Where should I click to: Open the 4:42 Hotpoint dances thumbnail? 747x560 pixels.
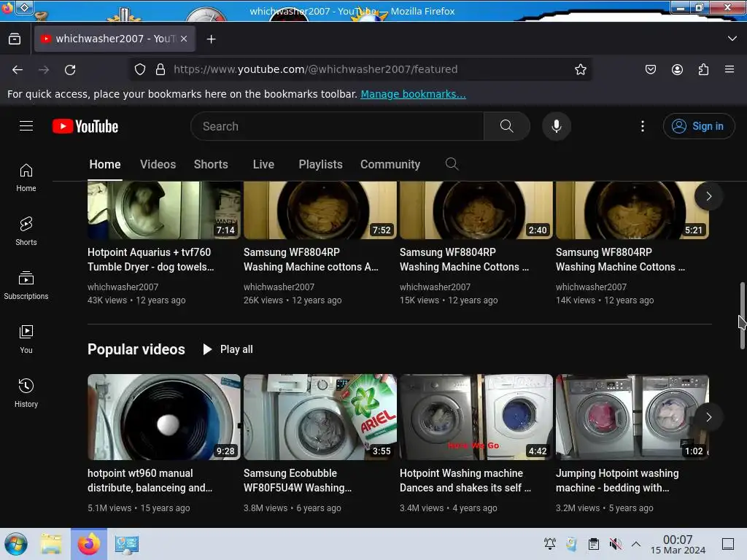point(476,416)
